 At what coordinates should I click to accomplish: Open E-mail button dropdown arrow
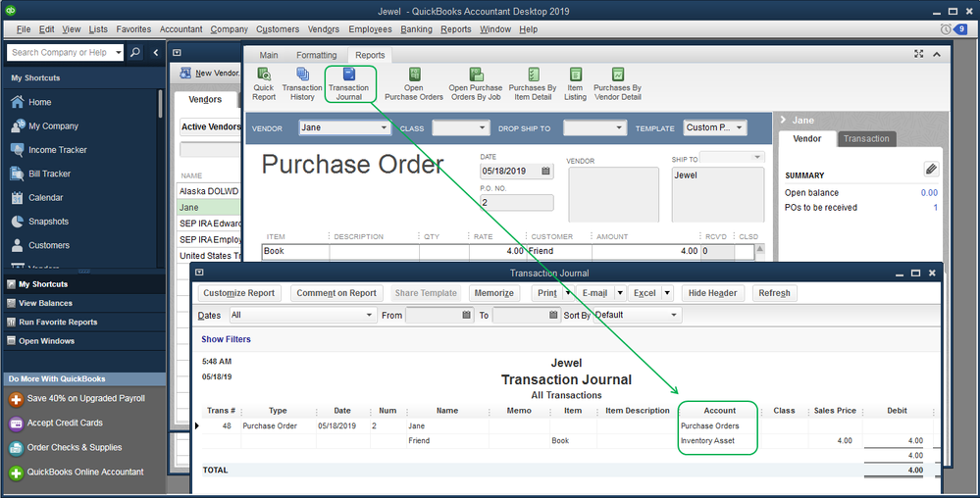(x=620, y=292)
